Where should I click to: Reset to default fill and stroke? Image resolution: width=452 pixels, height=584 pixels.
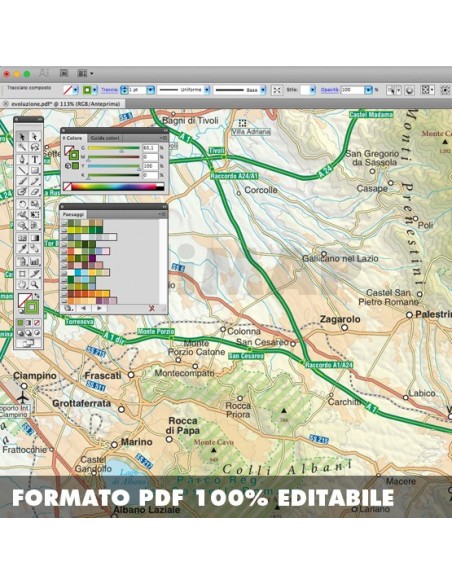[21, 311]
